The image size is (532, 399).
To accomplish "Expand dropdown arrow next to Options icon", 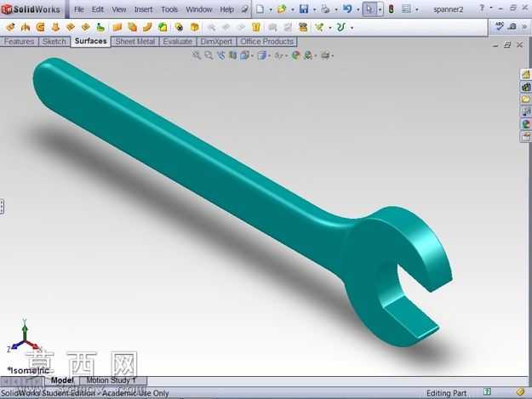I will [x=416, y=10].
